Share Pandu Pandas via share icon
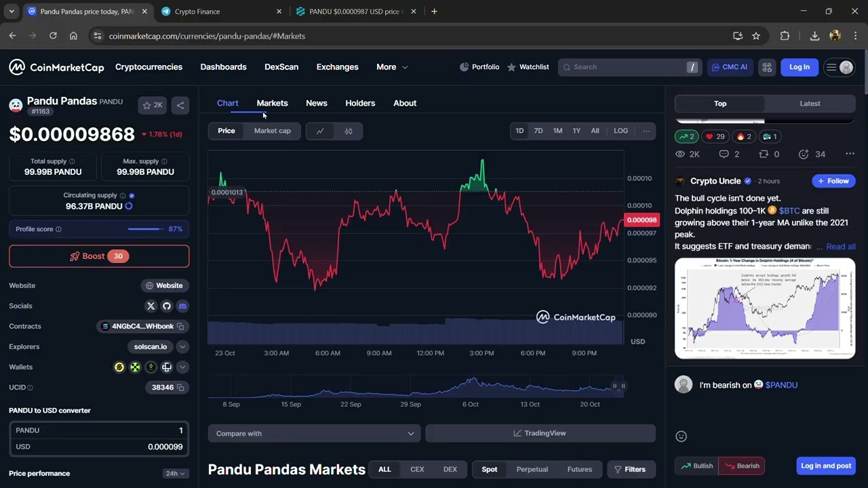 click(180, 105)
